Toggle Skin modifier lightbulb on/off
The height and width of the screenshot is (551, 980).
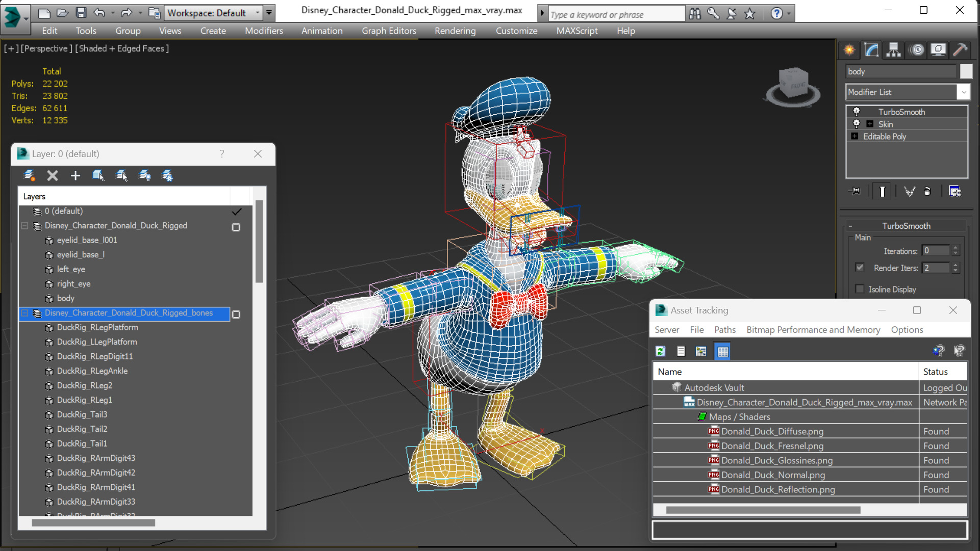tap(857, 124)
